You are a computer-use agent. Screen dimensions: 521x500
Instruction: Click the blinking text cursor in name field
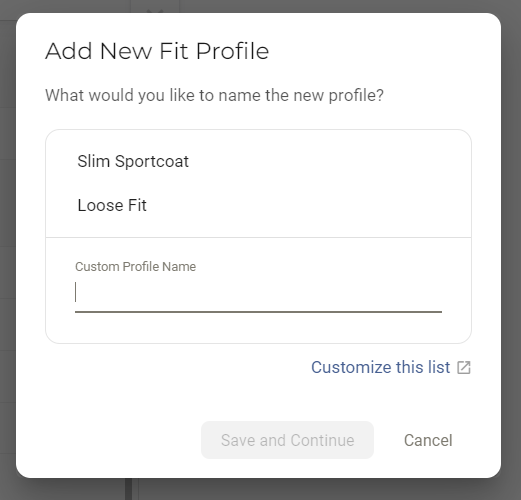(x=76, y=292)
